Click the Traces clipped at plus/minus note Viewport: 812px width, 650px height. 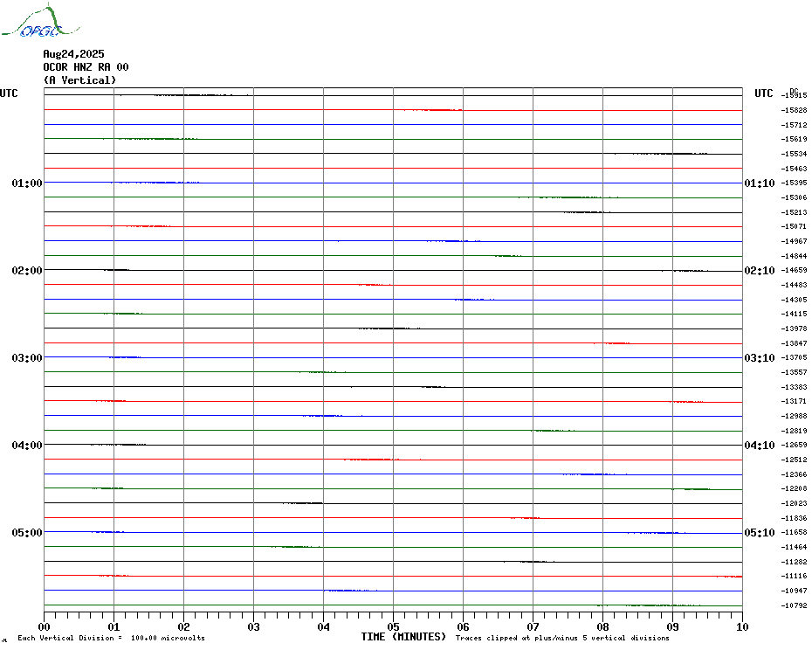click(562, 638)
